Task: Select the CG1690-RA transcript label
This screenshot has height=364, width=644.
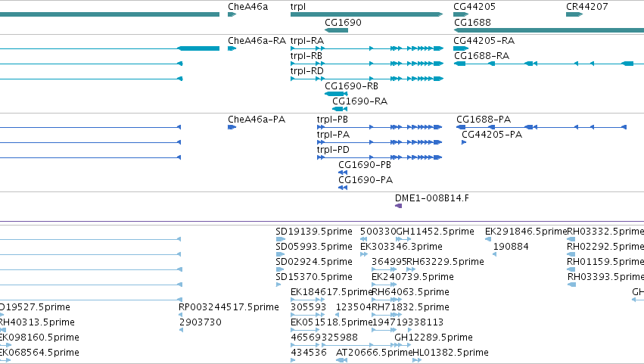Action: click(359, 101)
